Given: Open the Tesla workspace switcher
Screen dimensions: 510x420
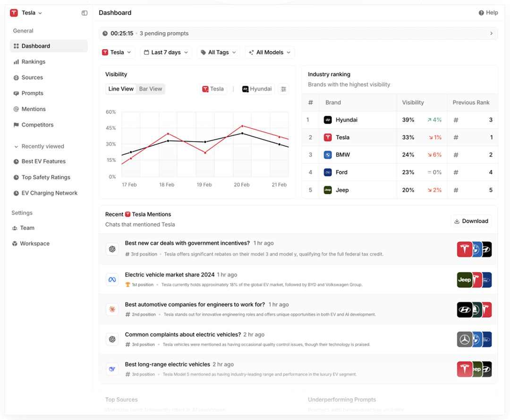Looking at the screenshot, I should [x=27, y=13].
